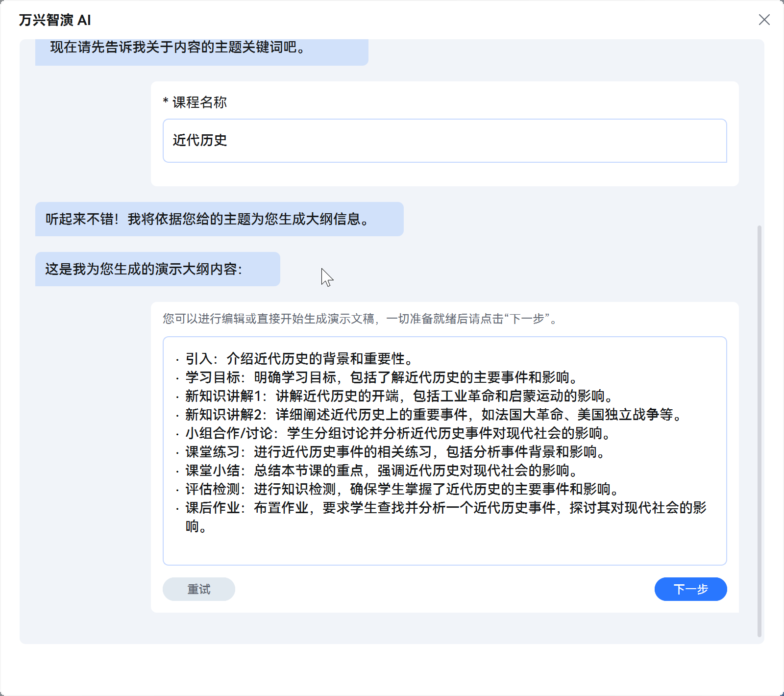
Task: Close the 万兴智演 AI dialog
Action: [x=763, y=20]
